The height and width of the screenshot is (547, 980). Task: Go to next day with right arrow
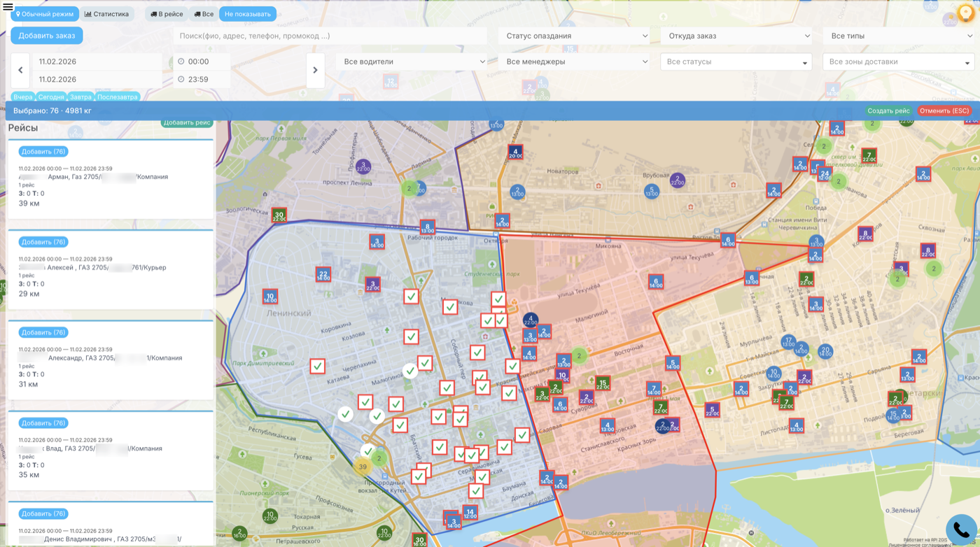coord(315,70)
